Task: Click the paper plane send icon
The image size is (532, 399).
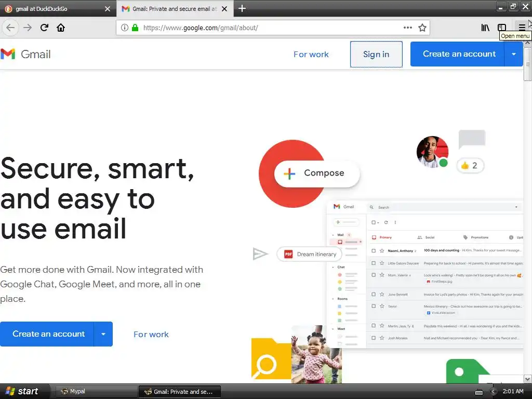Action: [x=260, y=254]
